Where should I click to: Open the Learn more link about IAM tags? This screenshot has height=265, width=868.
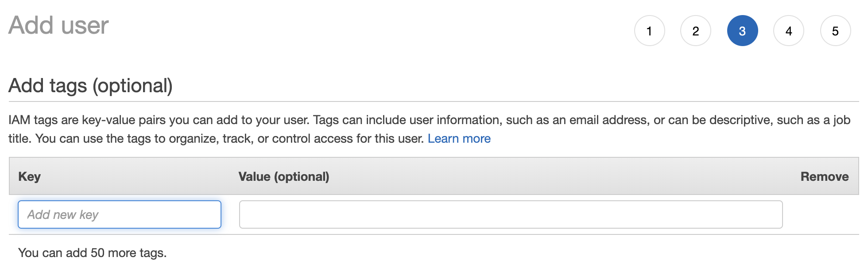tap(459, 138)
